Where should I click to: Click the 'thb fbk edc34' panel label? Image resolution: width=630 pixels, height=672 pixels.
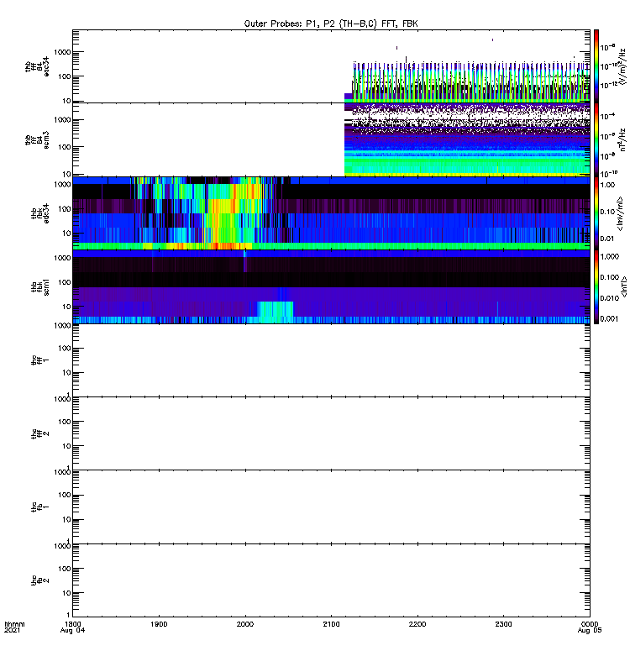[39, 213]
